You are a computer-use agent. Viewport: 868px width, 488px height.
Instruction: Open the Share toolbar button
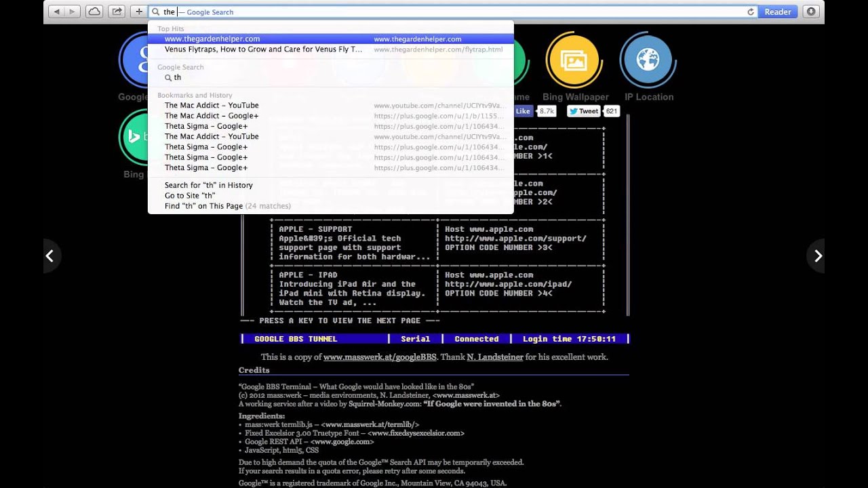coord(117,12)
